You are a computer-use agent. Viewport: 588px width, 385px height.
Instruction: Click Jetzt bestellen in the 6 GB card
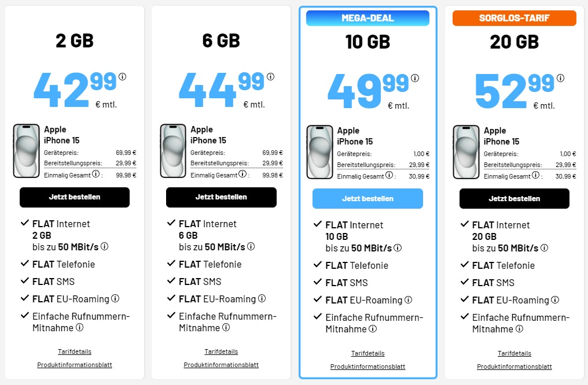(221, 198)
